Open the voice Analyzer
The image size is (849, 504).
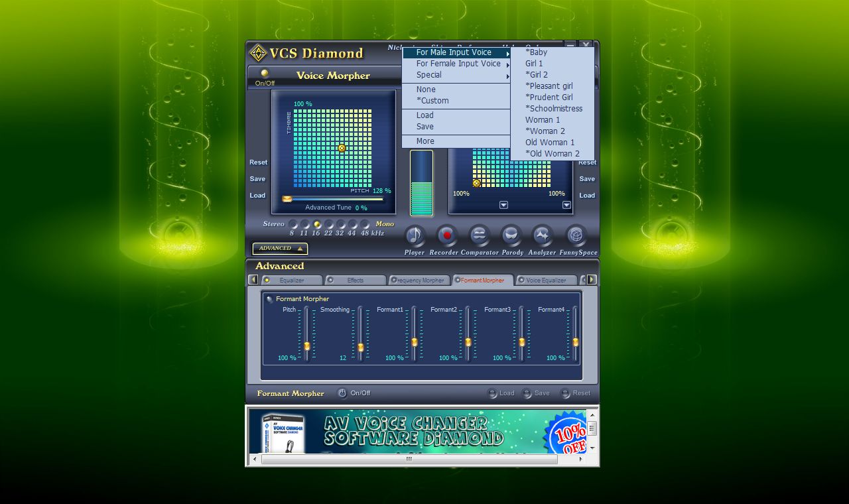coord(542,236)
